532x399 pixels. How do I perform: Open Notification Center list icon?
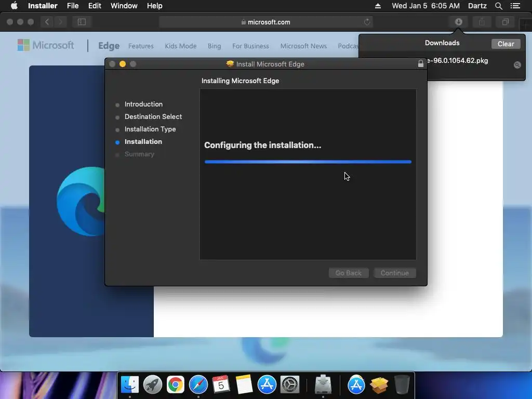[x=515, y=6]
